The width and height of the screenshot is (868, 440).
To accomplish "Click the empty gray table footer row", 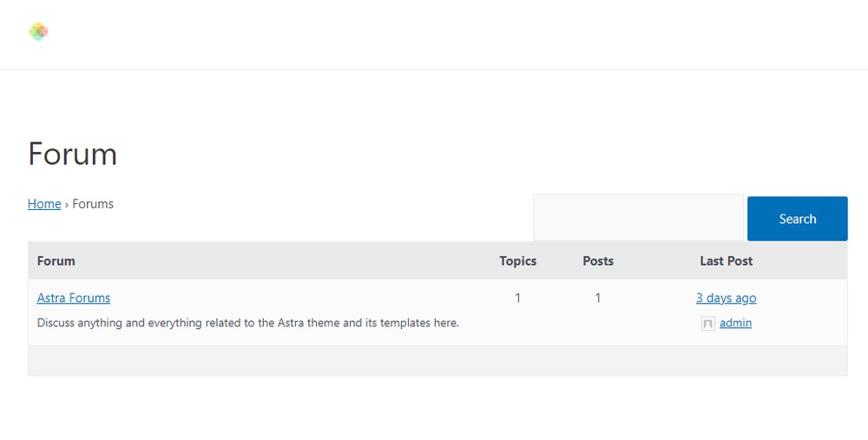I will (x=437, y=360).
